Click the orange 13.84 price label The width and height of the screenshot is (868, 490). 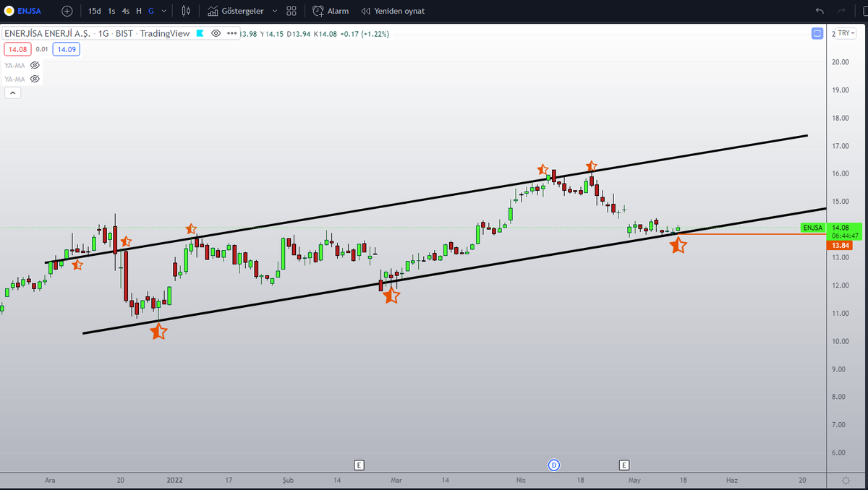click(x=839, y=245)
